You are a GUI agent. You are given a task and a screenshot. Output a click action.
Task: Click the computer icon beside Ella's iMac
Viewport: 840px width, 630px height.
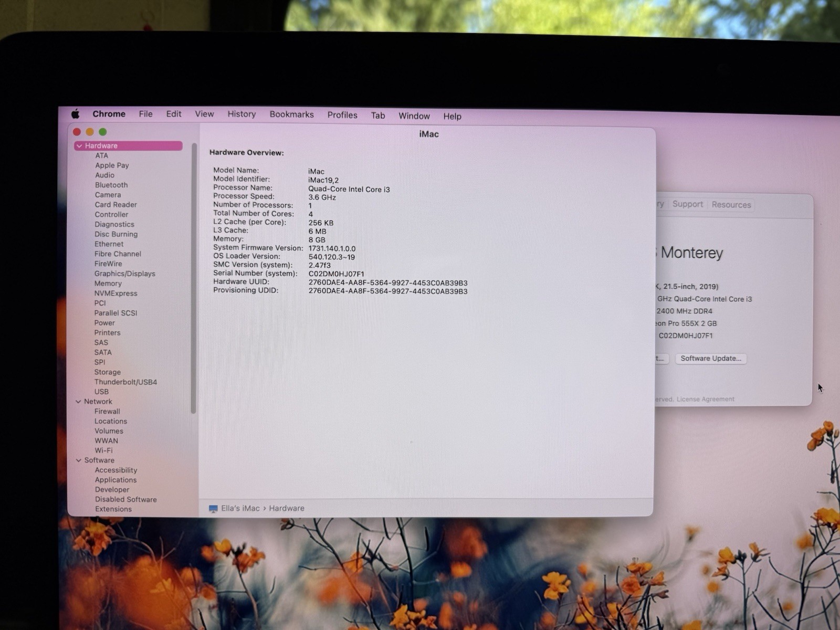click(213, 509)
